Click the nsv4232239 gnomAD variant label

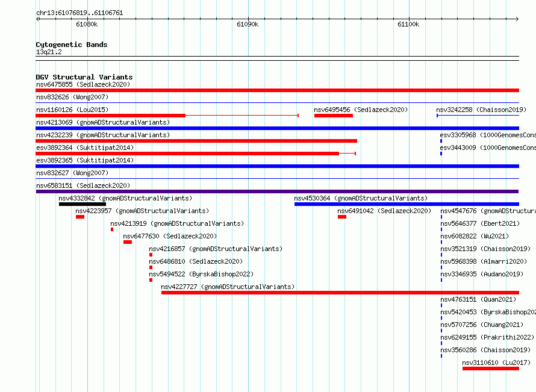(x=103, y=135)
